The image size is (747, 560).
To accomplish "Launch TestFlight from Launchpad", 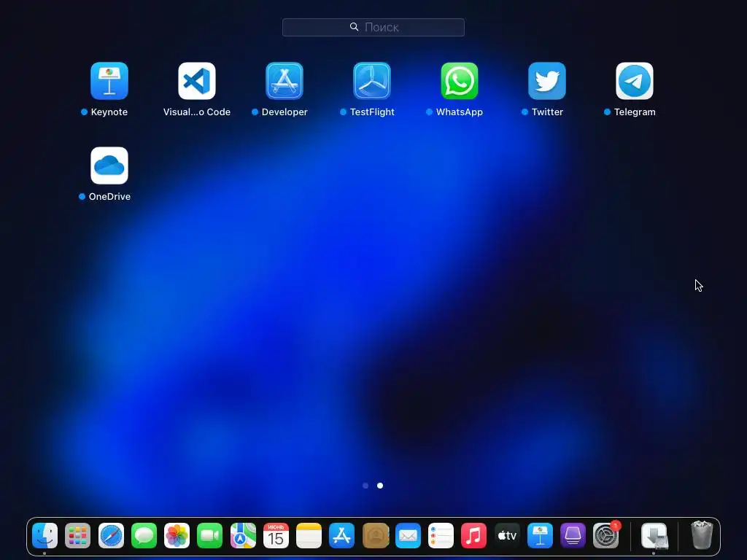I will [372, 81].
